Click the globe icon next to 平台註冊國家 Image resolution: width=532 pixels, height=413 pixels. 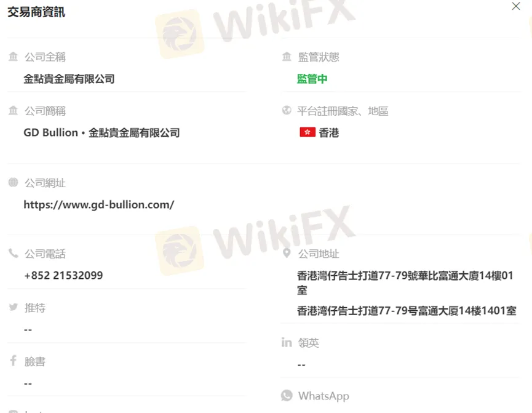287,110
